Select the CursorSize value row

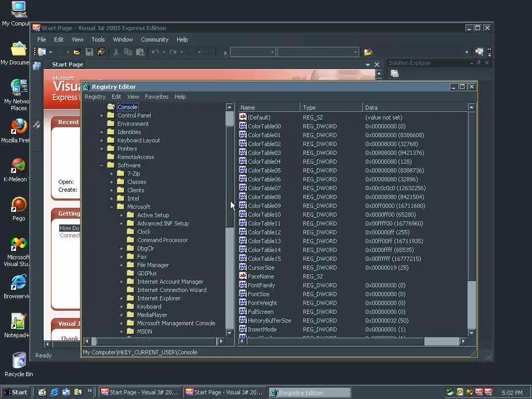click(x=261, y=268)
